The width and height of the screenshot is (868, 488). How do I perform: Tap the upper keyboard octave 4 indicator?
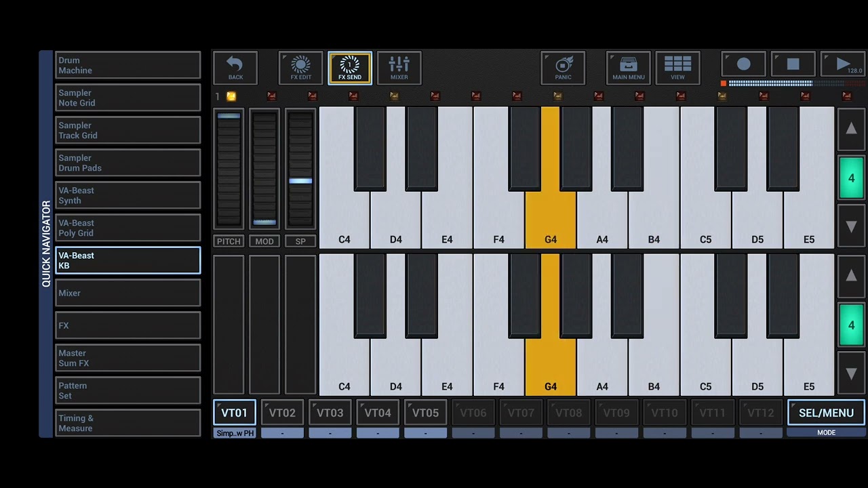coord(851,178)
